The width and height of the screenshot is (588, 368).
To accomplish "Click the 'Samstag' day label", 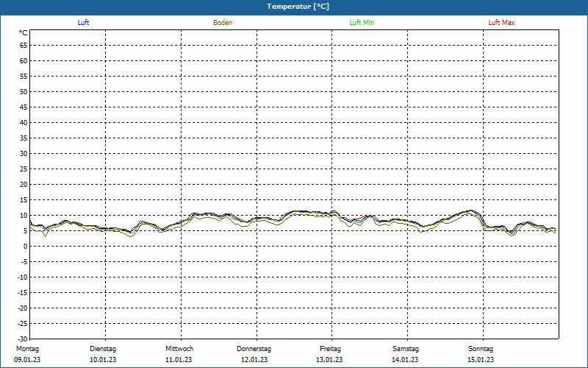I will [x=406, y=349].
